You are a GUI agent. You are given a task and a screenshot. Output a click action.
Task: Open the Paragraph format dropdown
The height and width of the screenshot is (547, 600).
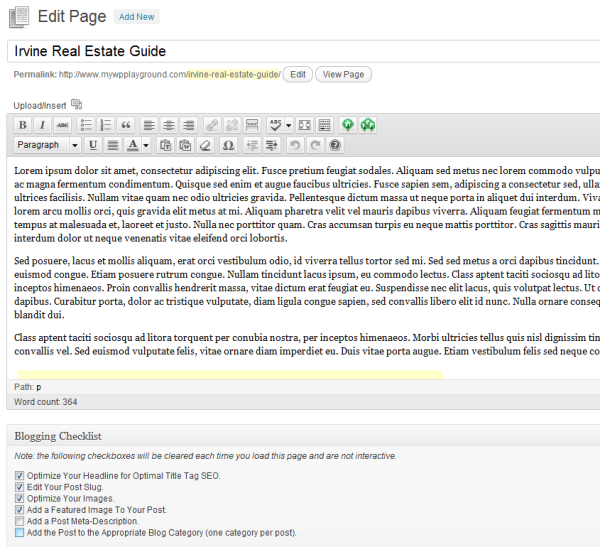click(47, 145)
